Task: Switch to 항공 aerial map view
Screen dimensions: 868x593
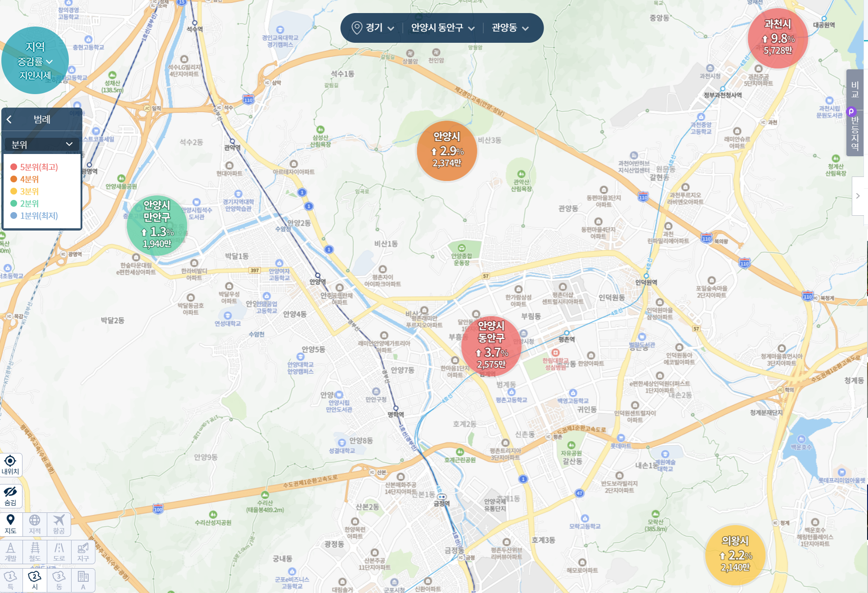Action: pyautogui.click(x=59, y=524)
